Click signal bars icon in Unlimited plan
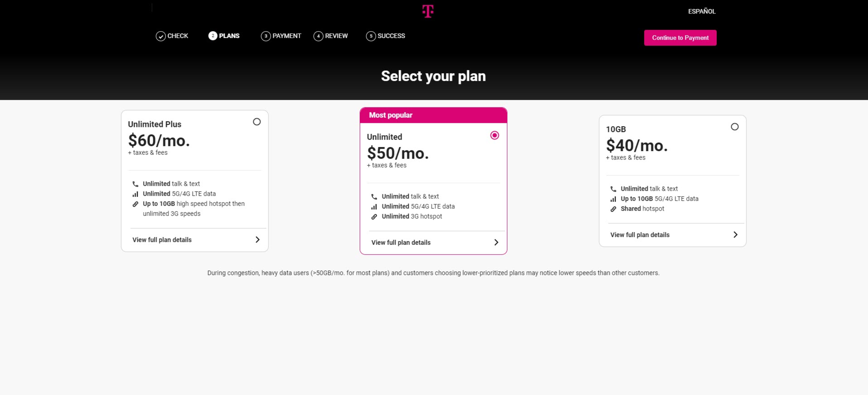Screen dimensions: 868x395 pyautogui.click(x=374, y=207)
